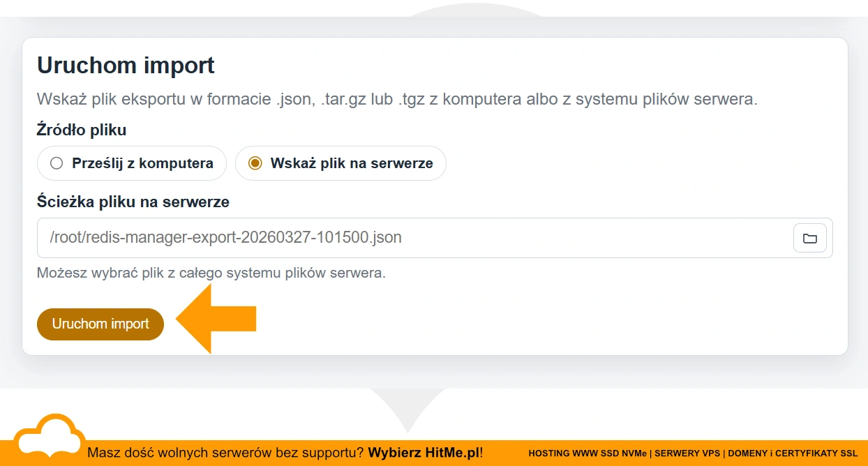Click the description starting 'Wskaż plik eksportu'

tap(397, 98)
